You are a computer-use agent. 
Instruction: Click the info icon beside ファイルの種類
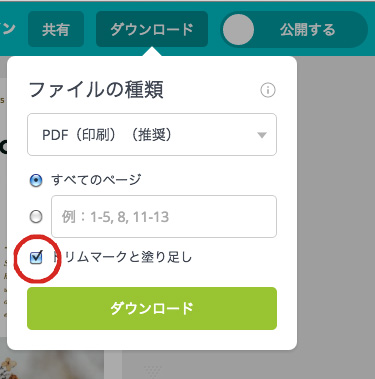[x=268, y=90]
